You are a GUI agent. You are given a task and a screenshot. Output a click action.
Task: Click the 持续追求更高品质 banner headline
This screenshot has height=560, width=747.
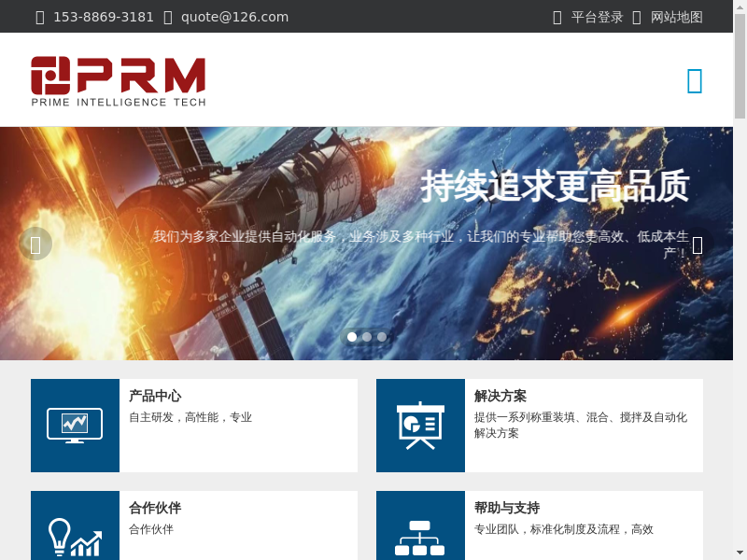point(555,186)
